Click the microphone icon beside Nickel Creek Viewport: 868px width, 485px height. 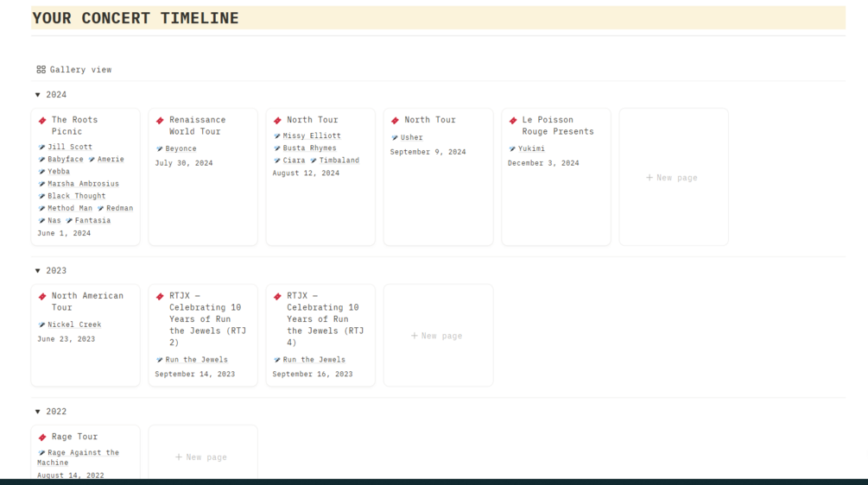(41, 324)
